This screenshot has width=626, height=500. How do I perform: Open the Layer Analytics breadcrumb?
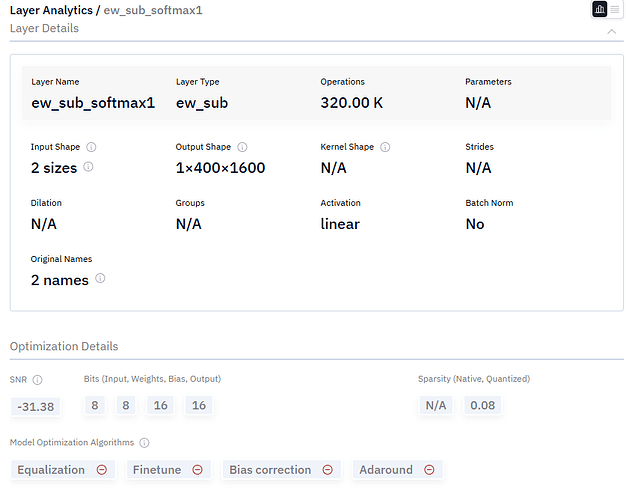52,9
